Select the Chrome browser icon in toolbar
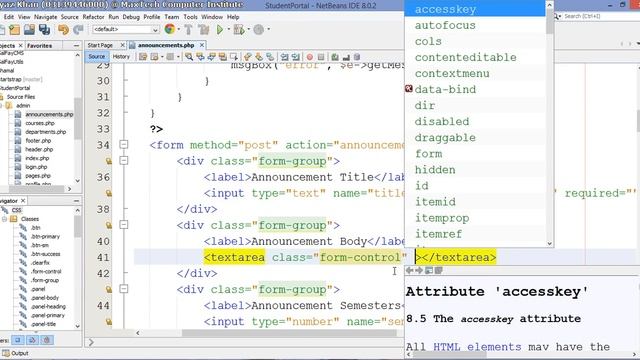Screen dimensions: 640x360 (170, 29)
